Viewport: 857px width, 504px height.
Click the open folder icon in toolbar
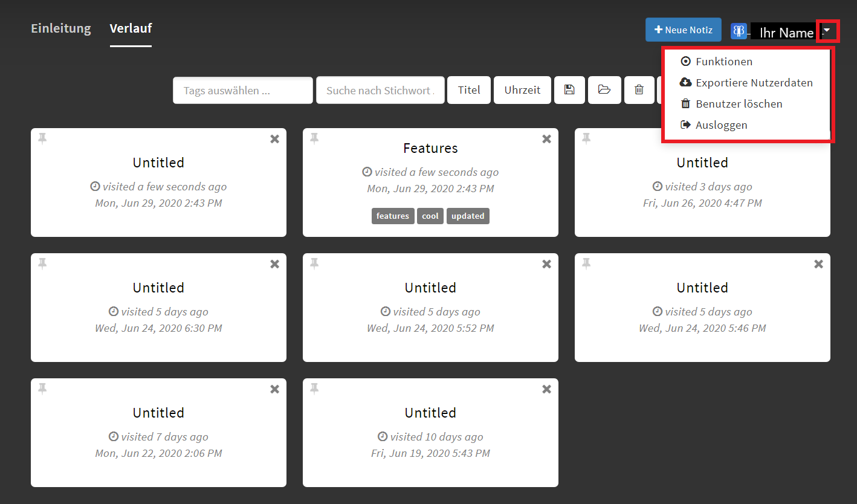pos(604,90)
